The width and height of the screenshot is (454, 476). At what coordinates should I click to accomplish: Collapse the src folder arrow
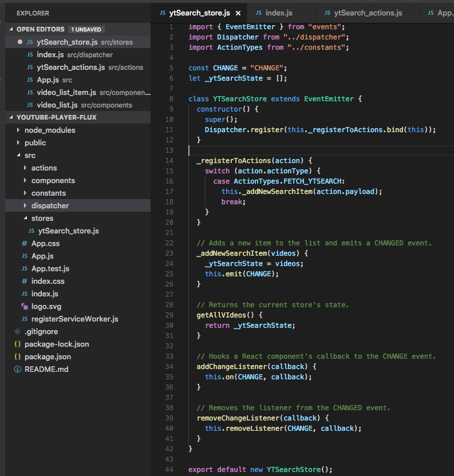[18, 155]
